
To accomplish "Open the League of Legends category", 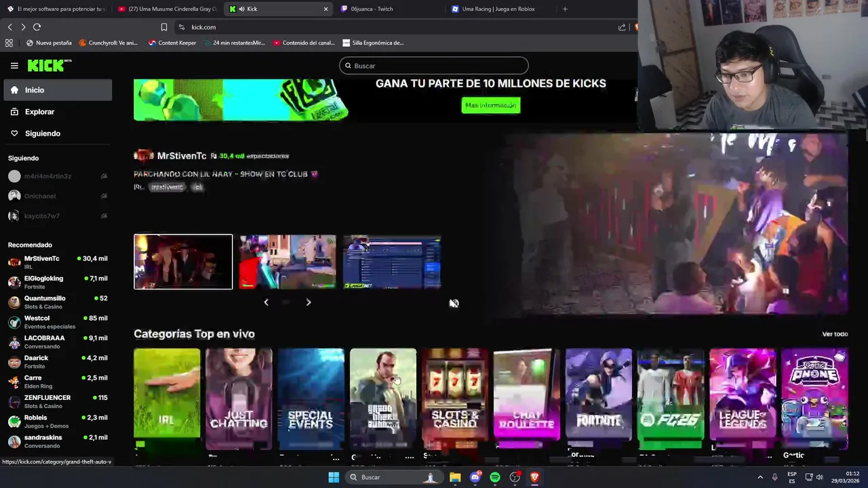I will coord(742,399).
